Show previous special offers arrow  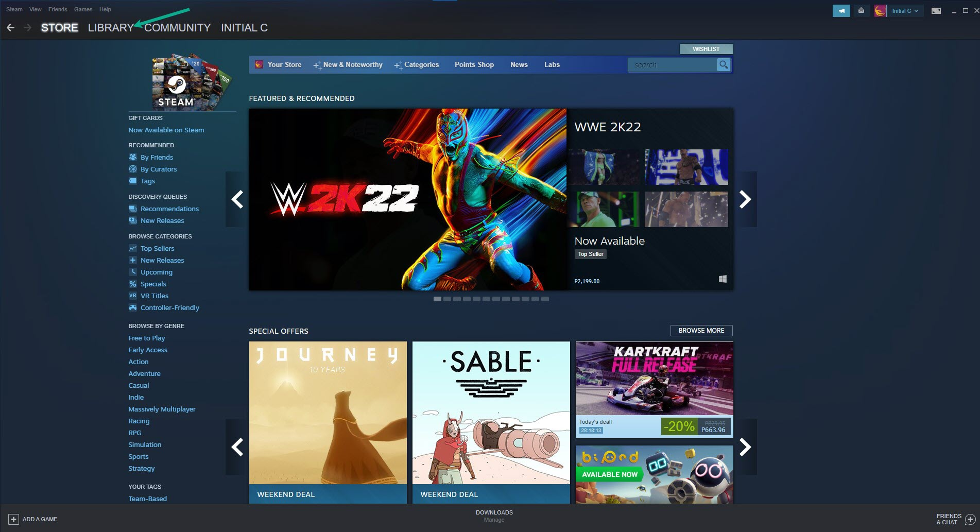(x=237, y=447)
